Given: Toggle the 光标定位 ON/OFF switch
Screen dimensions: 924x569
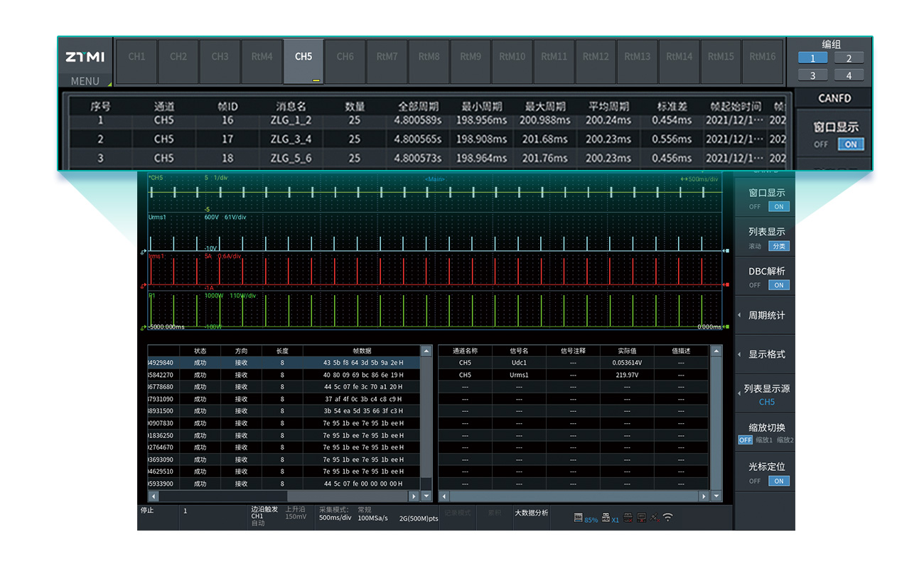Looking at the screenshot, I should click(x=778, y=481).
